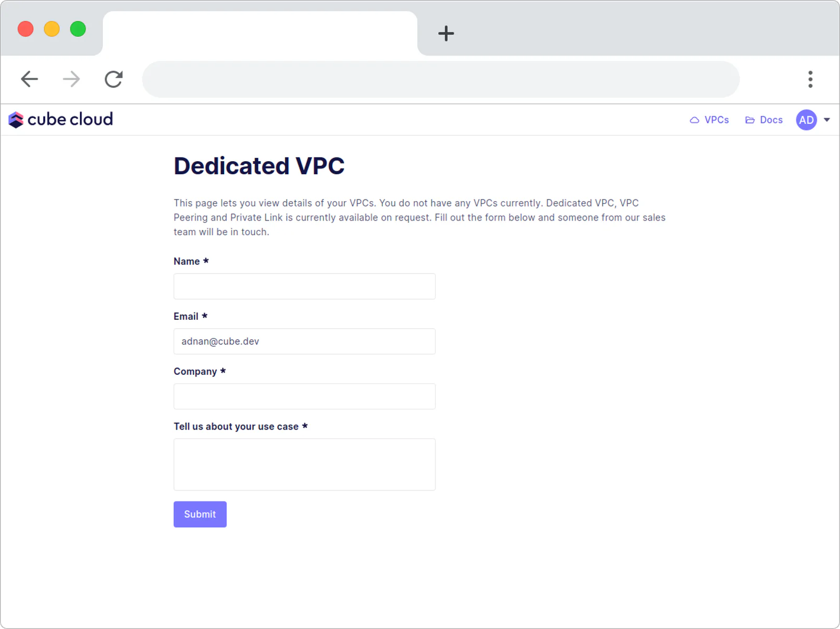
Task: Click the AD user avatar
Action: point(806,120)
